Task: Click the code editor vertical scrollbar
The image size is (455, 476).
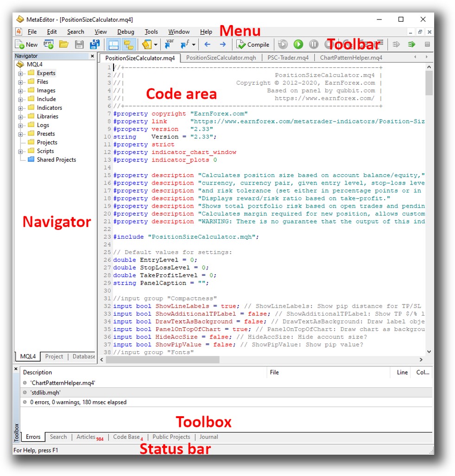Action: click(429, 209)
